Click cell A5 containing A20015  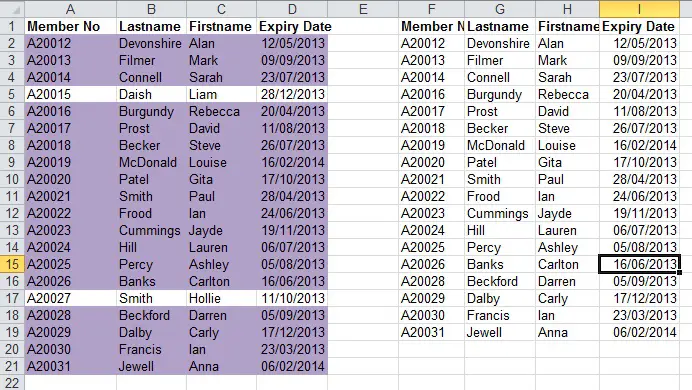[x=71, y=94]
